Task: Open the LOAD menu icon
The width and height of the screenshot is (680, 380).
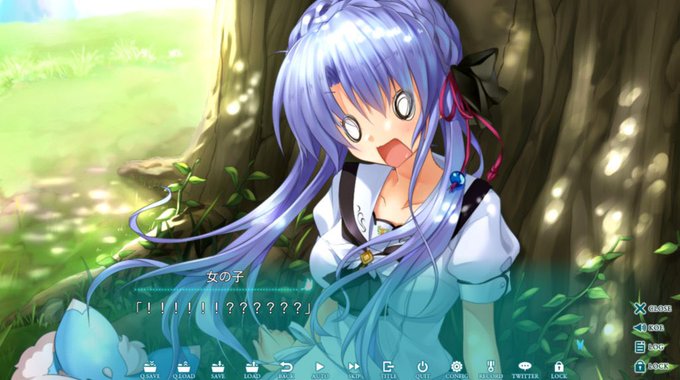Action: pos(252,370)
